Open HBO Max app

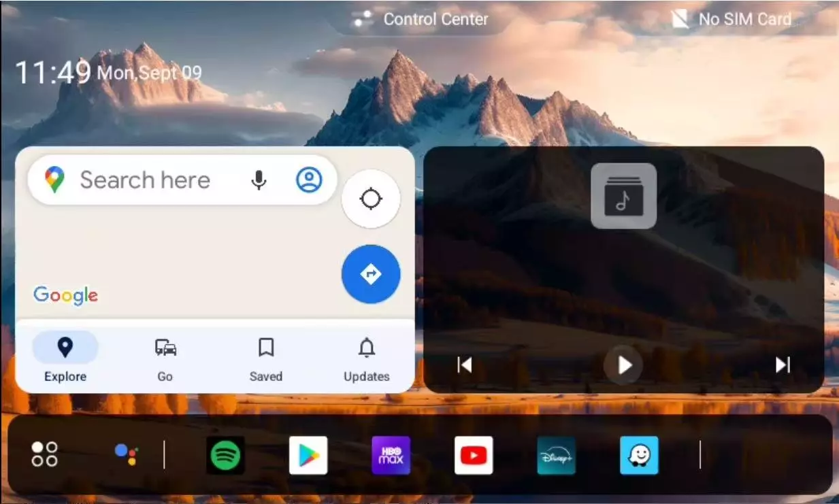(391, 455)
